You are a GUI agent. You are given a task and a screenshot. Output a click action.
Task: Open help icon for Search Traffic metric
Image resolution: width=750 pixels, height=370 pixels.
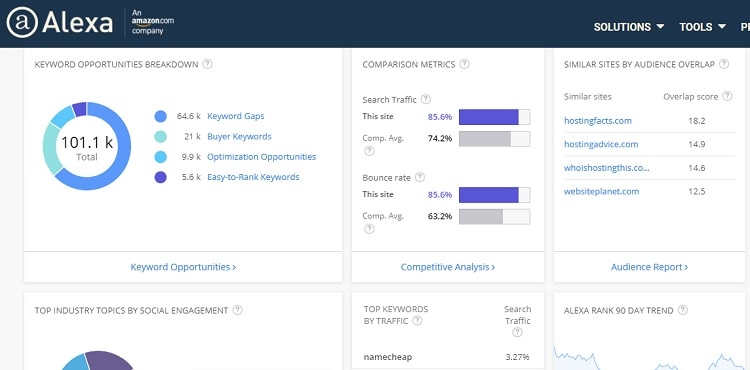coord(425,99)
